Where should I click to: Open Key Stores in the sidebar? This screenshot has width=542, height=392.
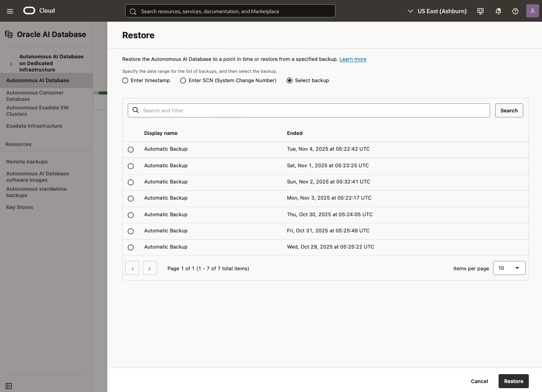click(20, 207)
